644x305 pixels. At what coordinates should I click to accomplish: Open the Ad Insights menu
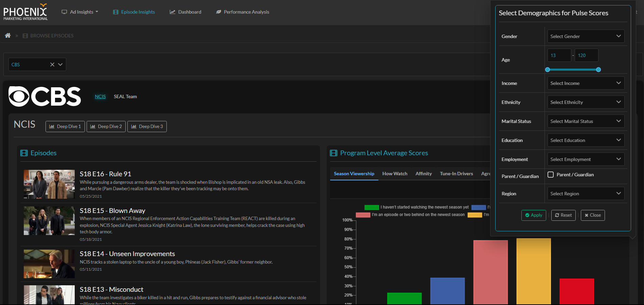pyautogui.click(x=80, y=12)
